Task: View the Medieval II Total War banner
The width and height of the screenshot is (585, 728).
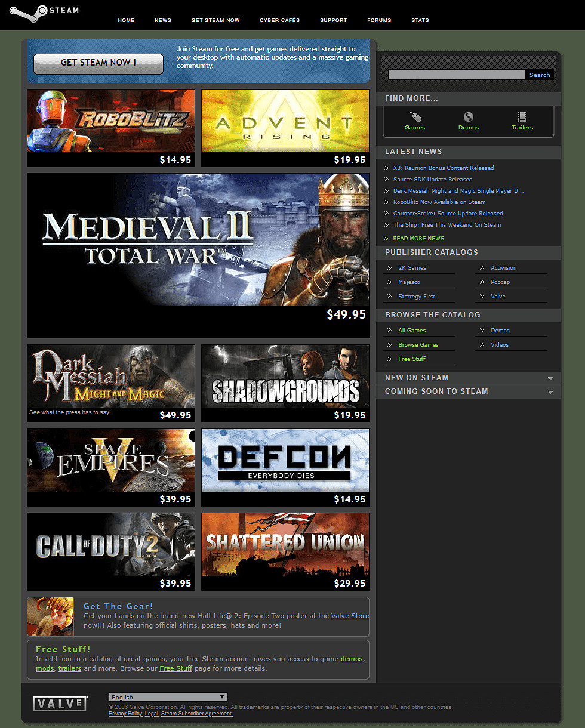Action: click(x=198, y=255)
